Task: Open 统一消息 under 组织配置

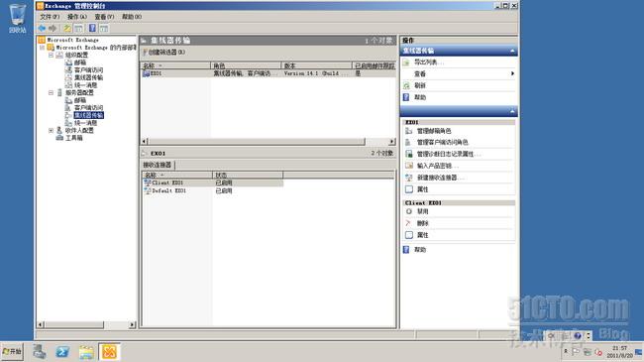Action: (85, 85)
